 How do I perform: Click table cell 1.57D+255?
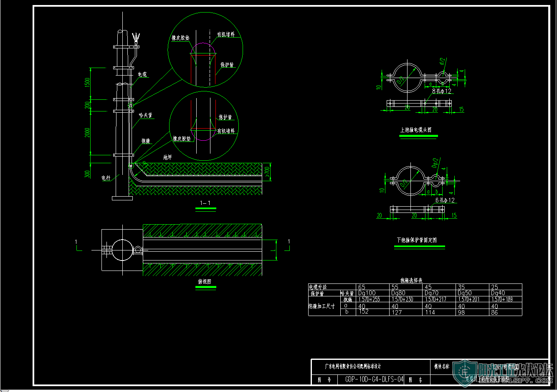(x=369, y=299)
